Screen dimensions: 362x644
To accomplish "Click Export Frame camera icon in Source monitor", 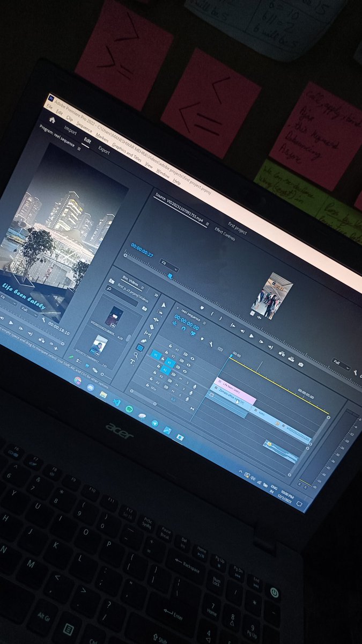I will click(301, 365).
